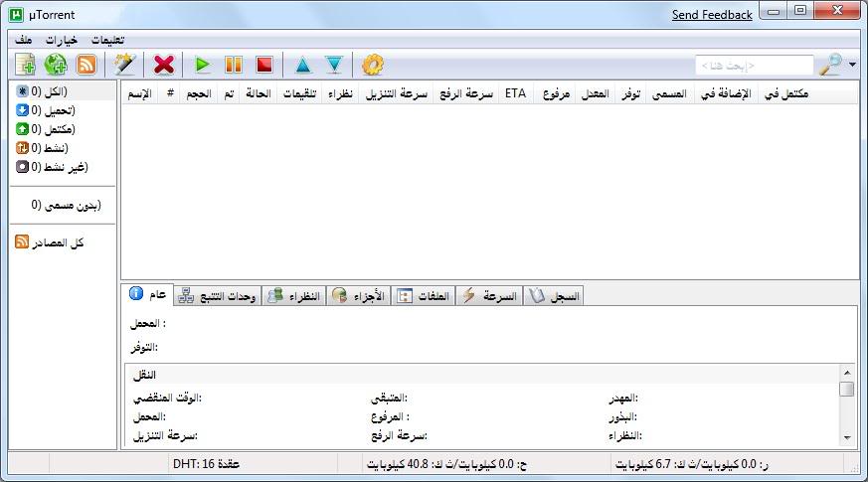The image size is (868, 482).
Task: Open the خيارات menu
Action: [x=62, y=40]
